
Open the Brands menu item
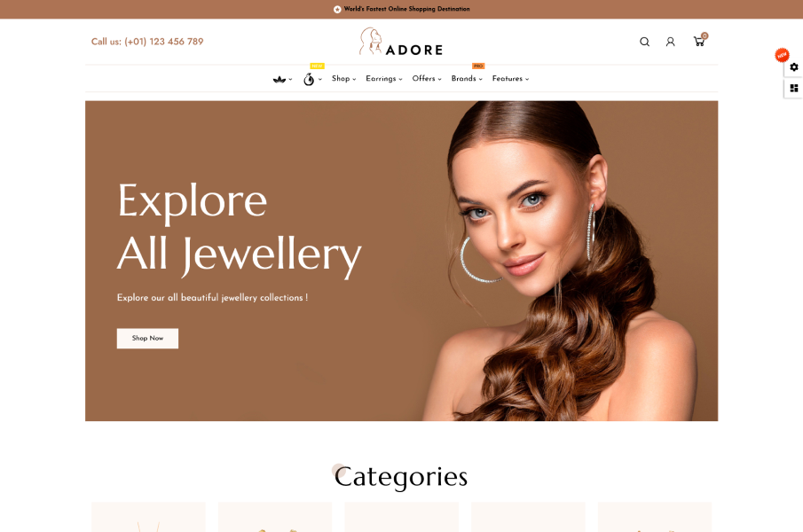tap(467, 78)
